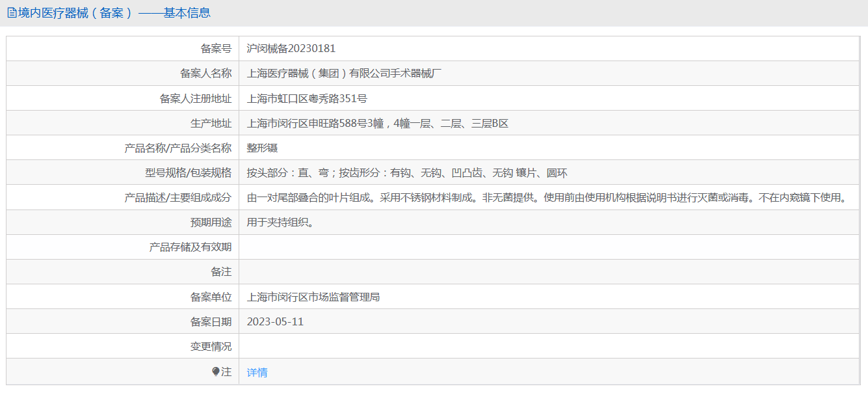Click the filing date 2023-05-11

(275, 321)
